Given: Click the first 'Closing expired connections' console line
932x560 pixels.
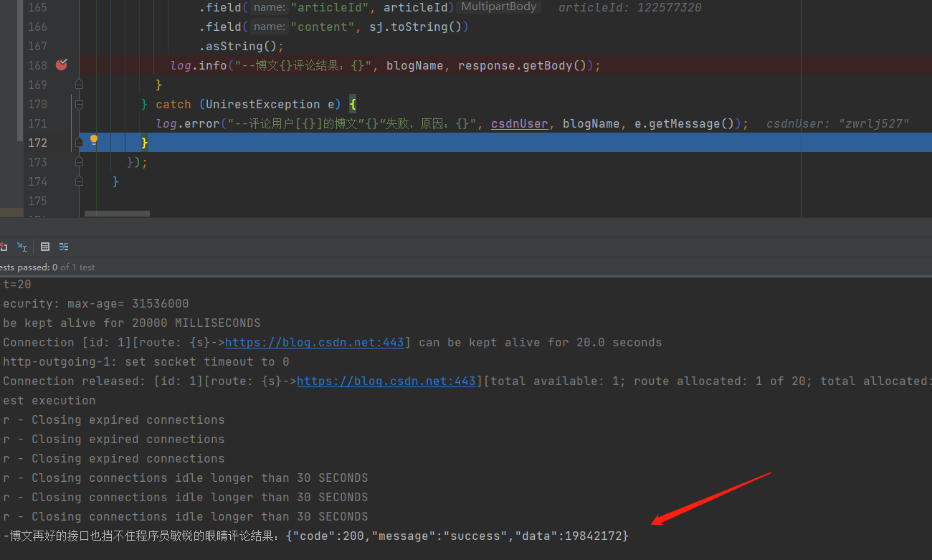Looking at the screenshot, I should pyautogui.click(x=114, y=420).
